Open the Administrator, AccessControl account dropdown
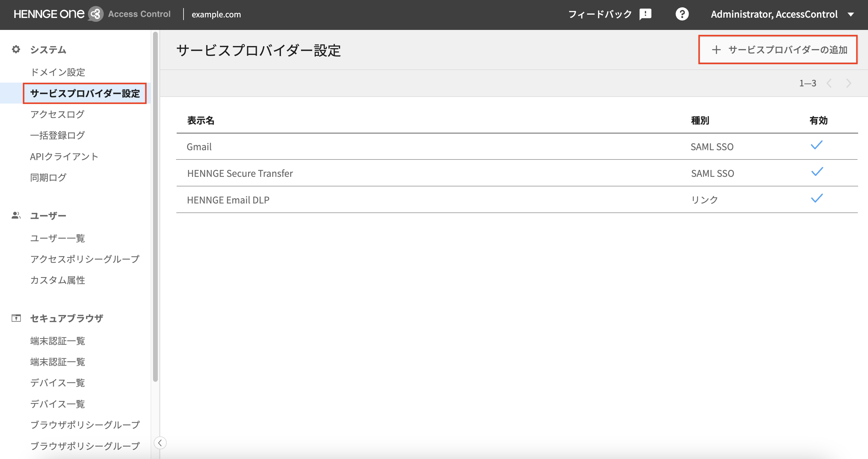 (783, 14)
